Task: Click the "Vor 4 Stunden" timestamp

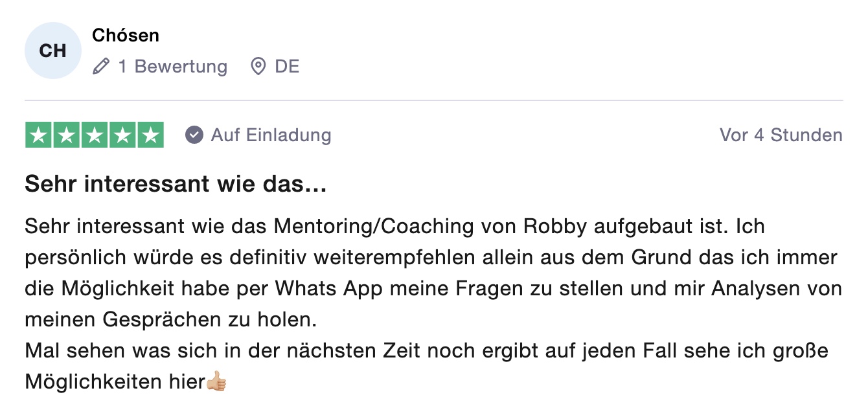Action: point(781,135)
